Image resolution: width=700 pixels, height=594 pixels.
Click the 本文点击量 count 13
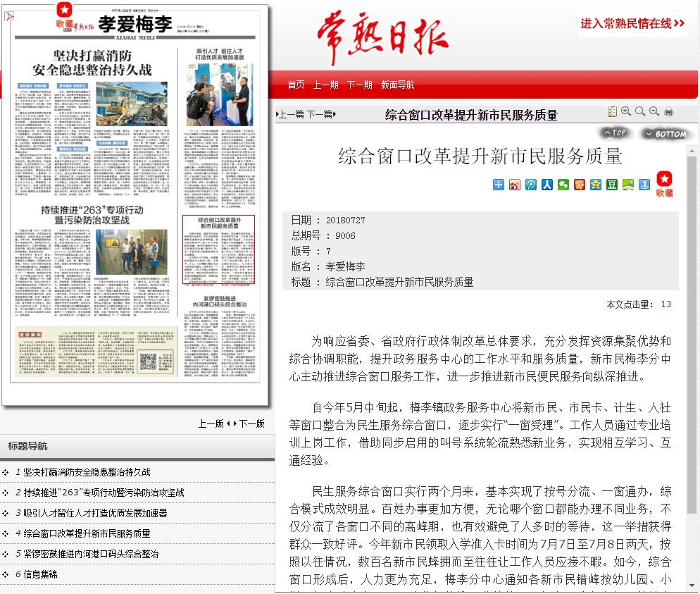tap(666, 304)
